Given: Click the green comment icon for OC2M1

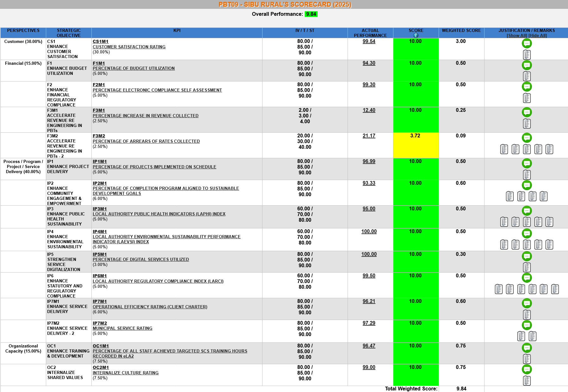Looking at the screenshot, I should 527,369.
